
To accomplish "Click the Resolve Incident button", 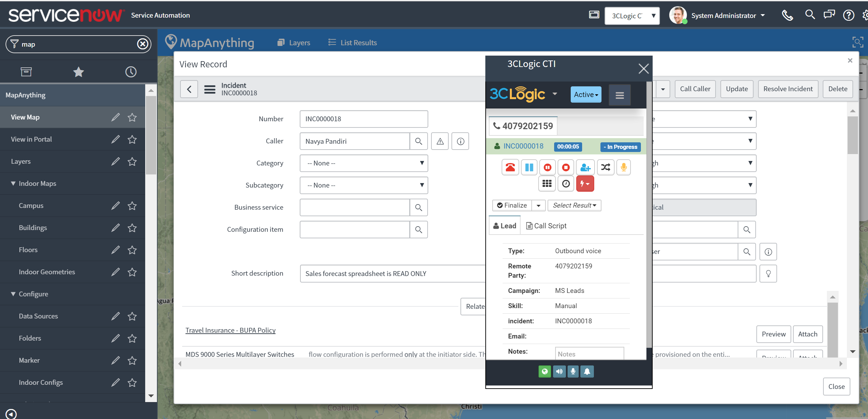I will [788, 89].
